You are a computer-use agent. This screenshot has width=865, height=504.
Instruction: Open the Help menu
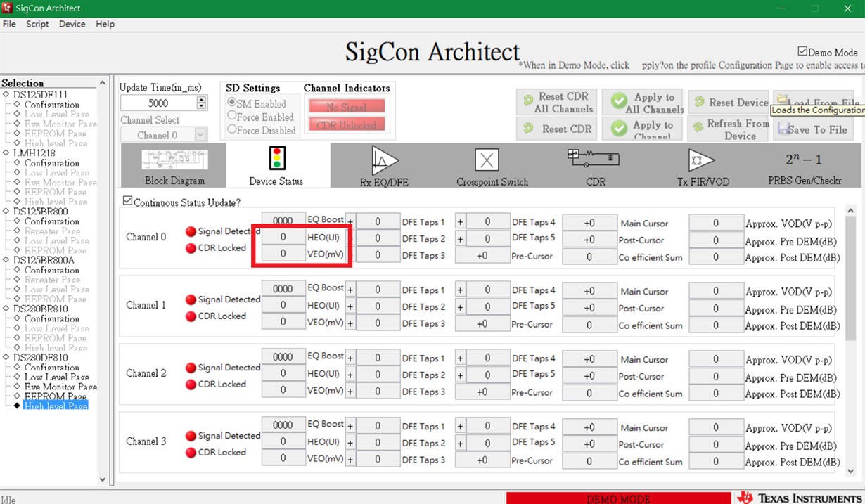[x=105, y=24]
